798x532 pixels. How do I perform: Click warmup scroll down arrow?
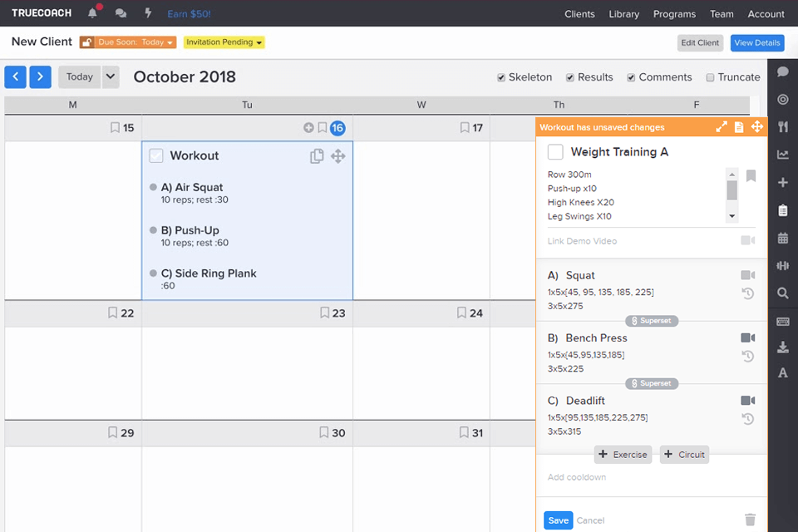(x=731, y=216)
